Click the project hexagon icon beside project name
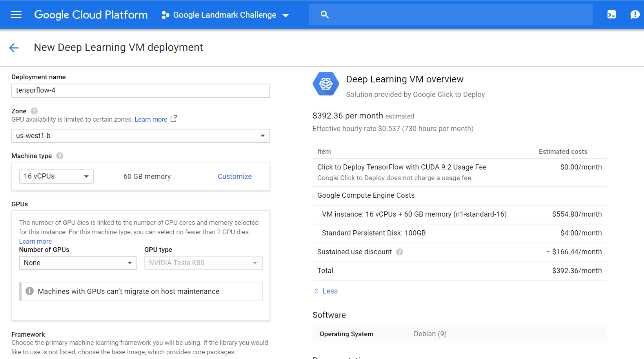Image resolution: width=644 pixels, height=359 pixels. pyautogui.click(x=166, y=15)
